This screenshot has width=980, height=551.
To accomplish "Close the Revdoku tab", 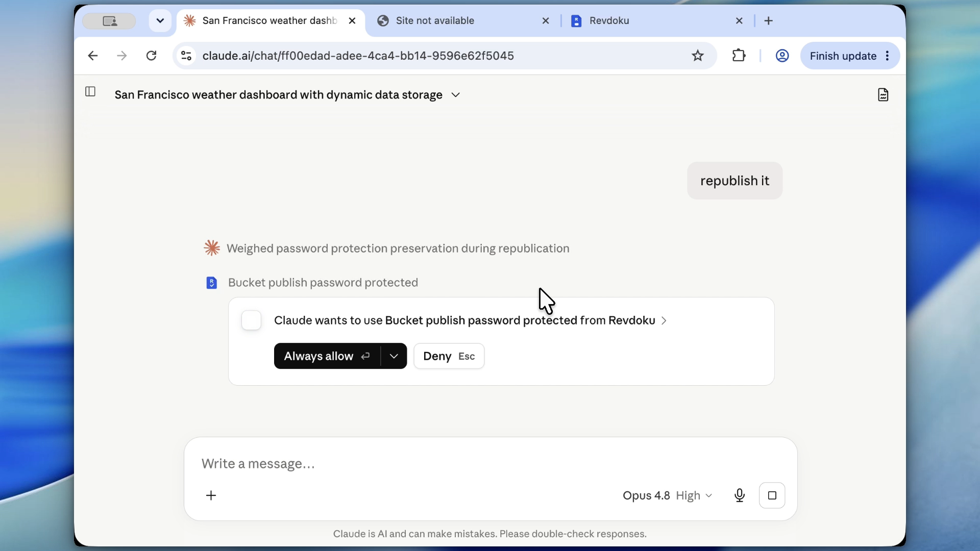I will click(739, 21).
